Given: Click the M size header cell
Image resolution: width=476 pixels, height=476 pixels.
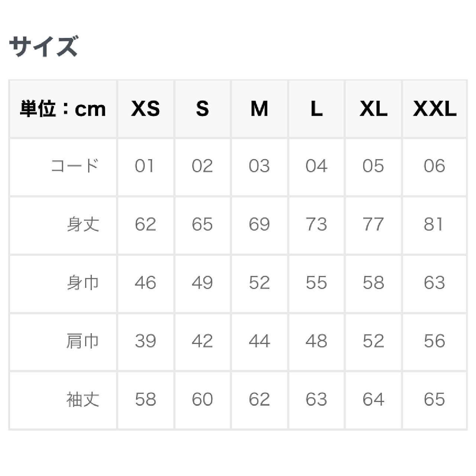Looking at the screenshot, I should point(259,109).
